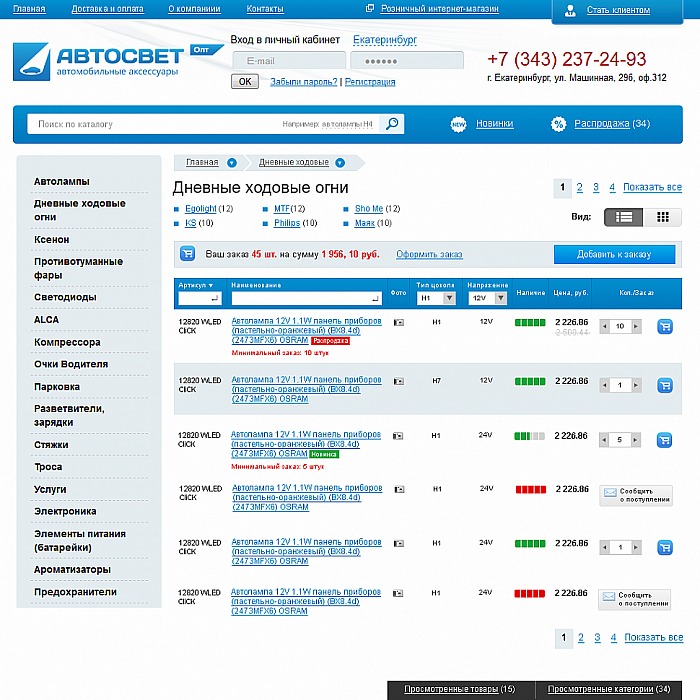Open О компании menu item
Image resolution: width=700 pixels, height=700 pixels.
[x=194, y=8]
